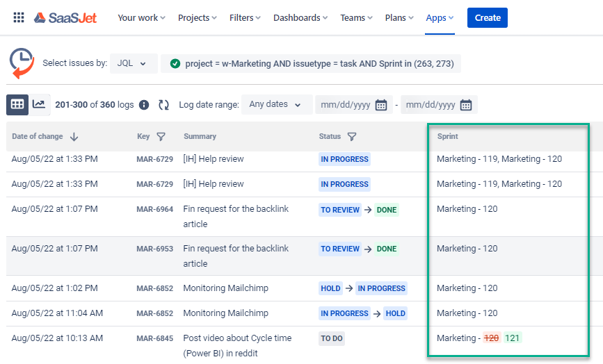
Task: Switch to chart view
Action: coord(39,104)
